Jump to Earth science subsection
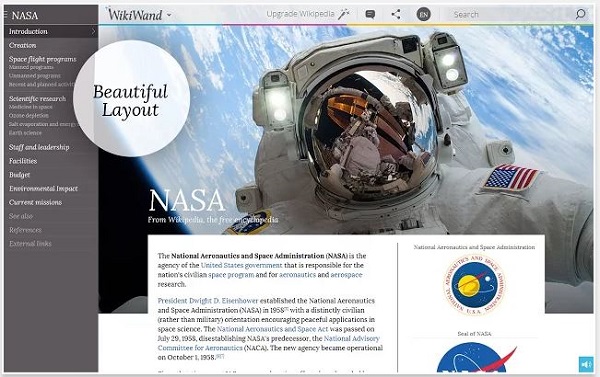600x377 pixels. [25, 133]
